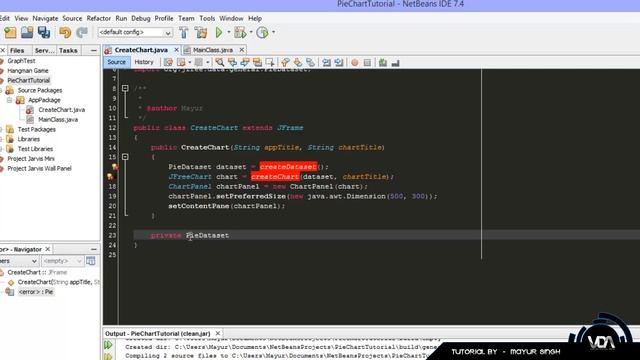Click the Last Edit icon in editor toolbar
This screenshot has height=360, width=640.
point(168,62)
